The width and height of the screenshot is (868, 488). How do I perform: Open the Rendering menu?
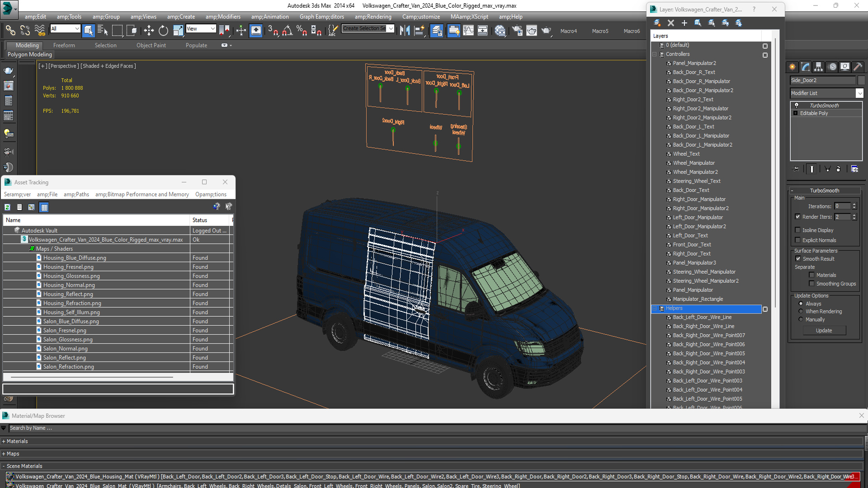[x=373, y=17]
